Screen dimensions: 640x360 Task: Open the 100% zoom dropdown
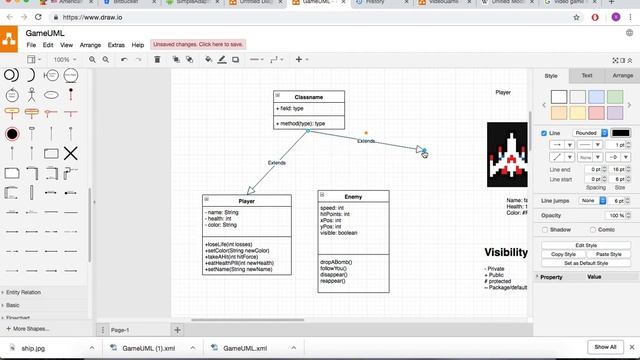pos(64,60)
